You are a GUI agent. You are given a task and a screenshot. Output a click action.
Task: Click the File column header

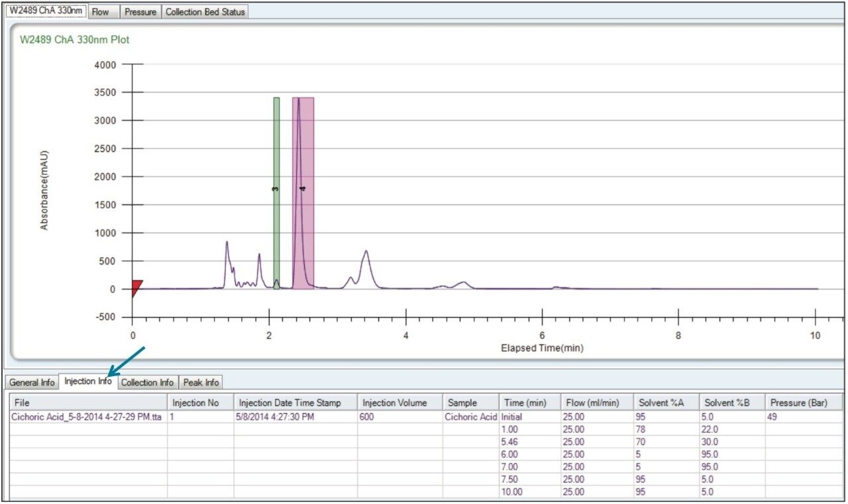88,403
